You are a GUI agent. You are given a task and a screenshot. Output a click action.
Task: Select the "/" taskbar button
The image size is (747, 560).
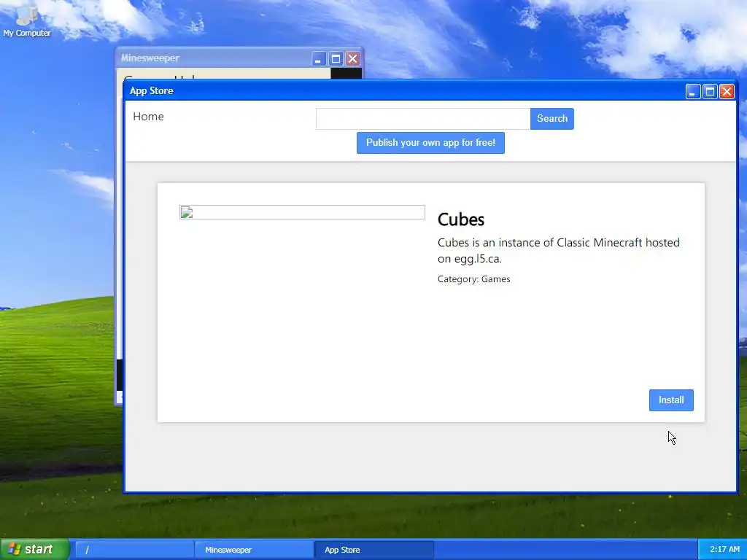135,550
